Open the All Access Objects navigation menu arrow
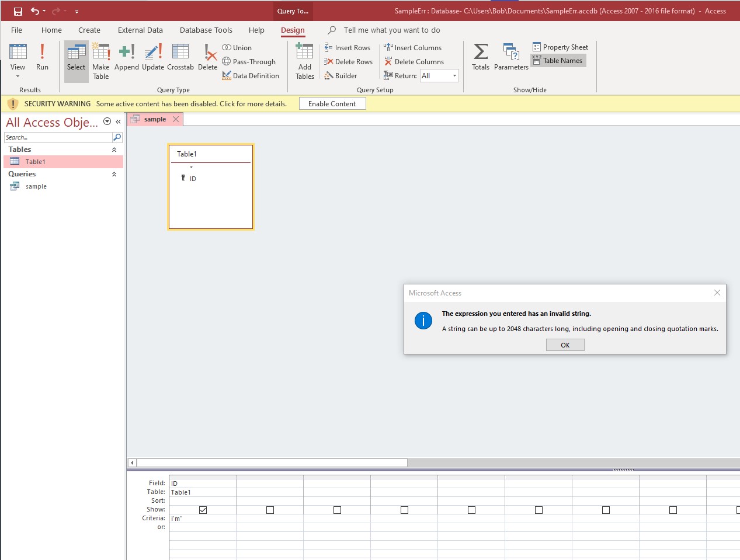 [107, 122]
